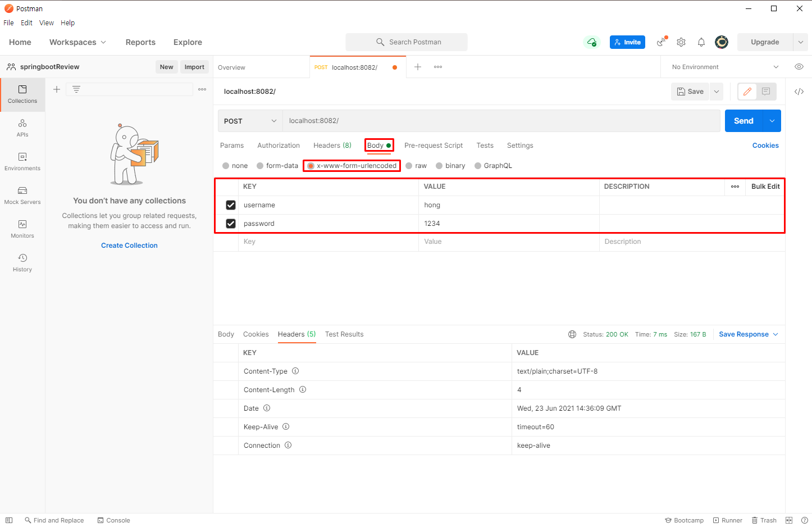Show info for Keep-Alive header
Image resolution: width=812 pixels, height=527 pixels.
point(286,426)
